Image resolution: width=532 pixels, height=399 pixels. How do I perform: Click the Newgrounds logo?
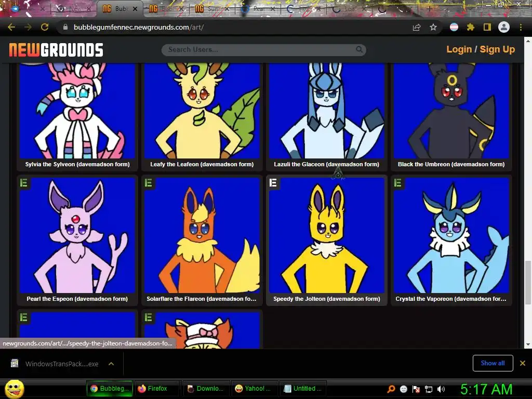point(56,50)
